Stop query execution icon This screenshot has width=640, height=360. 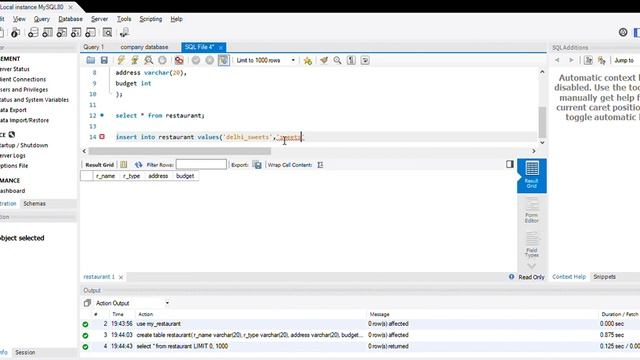tap(162, 60)
